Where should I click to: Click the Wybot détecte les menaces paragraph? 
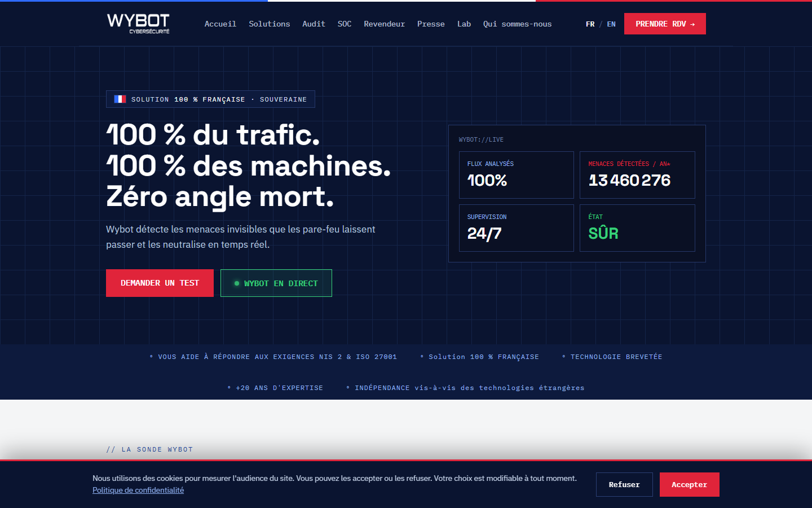point(241,237)
